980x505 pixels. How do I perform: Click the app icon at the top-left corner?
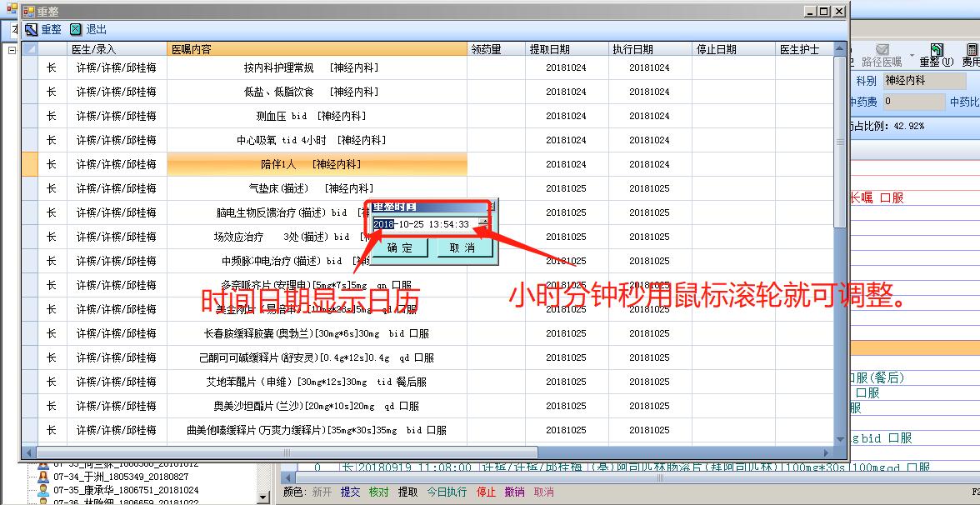point(12,8)
